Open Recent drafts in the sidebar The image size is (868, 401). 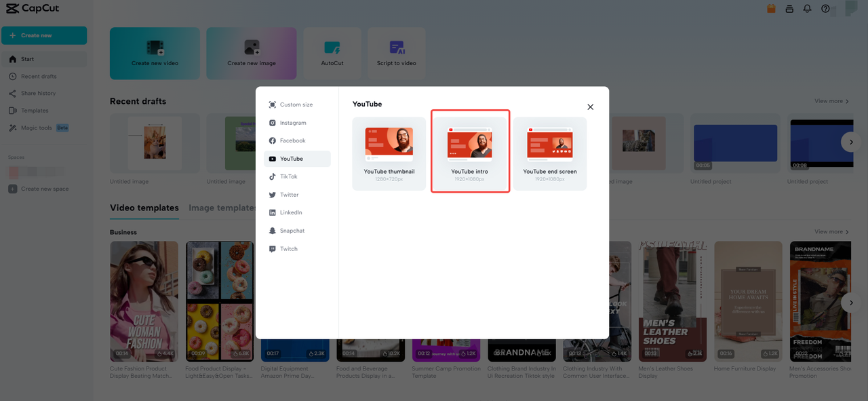point(44,77)
